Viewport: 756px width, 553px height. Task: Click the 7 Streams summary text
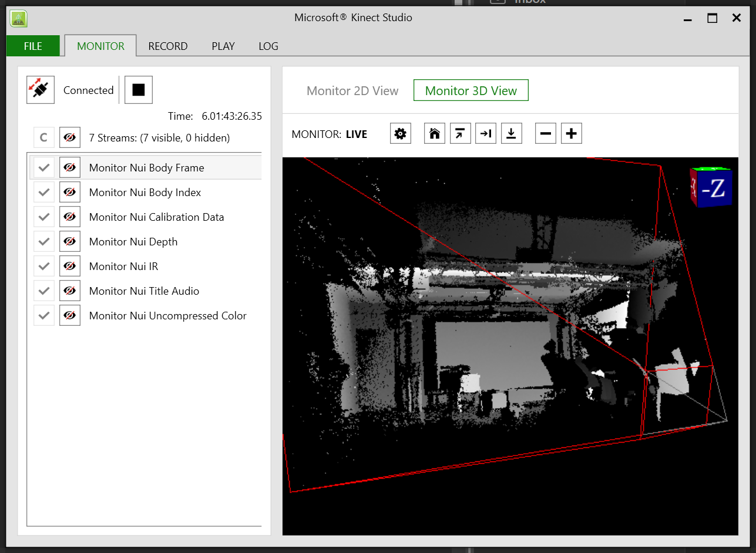point(159,138)
